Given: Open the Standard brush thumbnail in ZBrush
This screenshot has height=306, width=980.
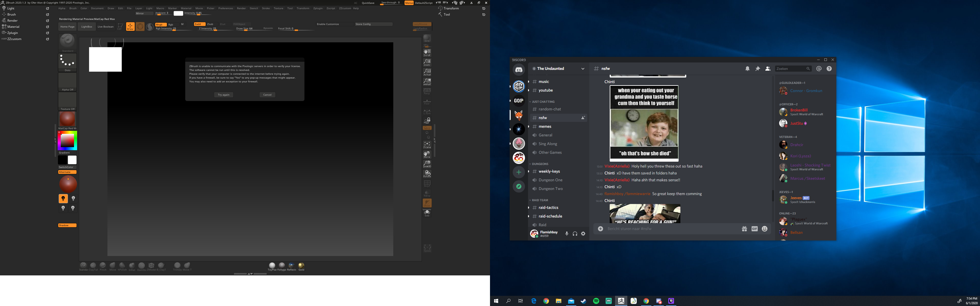Looking at the screenshot, I should click(x=67, y=43).
